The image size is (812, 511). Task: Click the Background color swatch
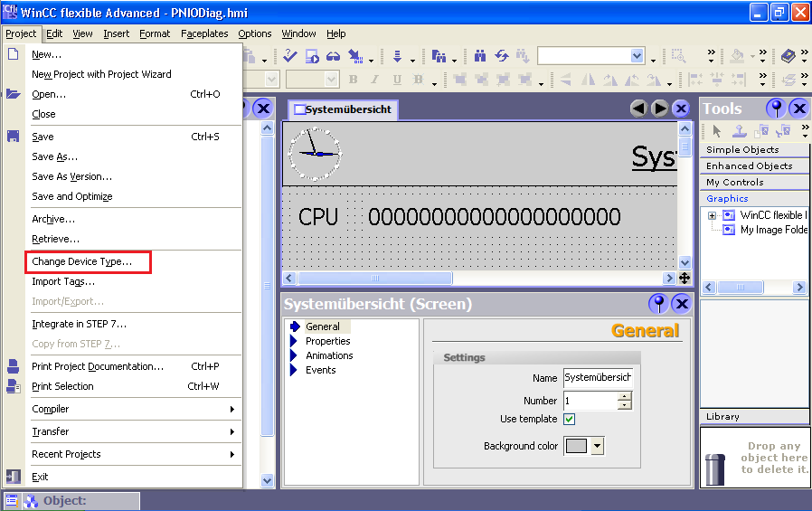tap(576, 446)
